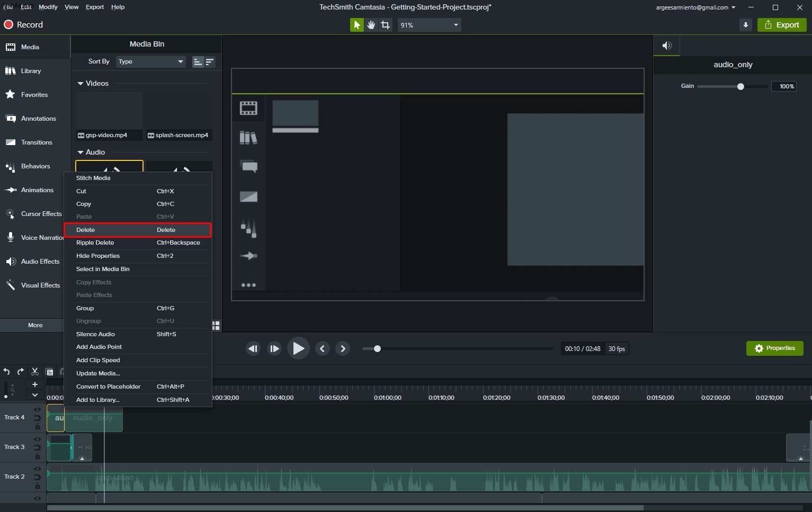
Task: Expand the timeline track options chevron
Action: 35,395
